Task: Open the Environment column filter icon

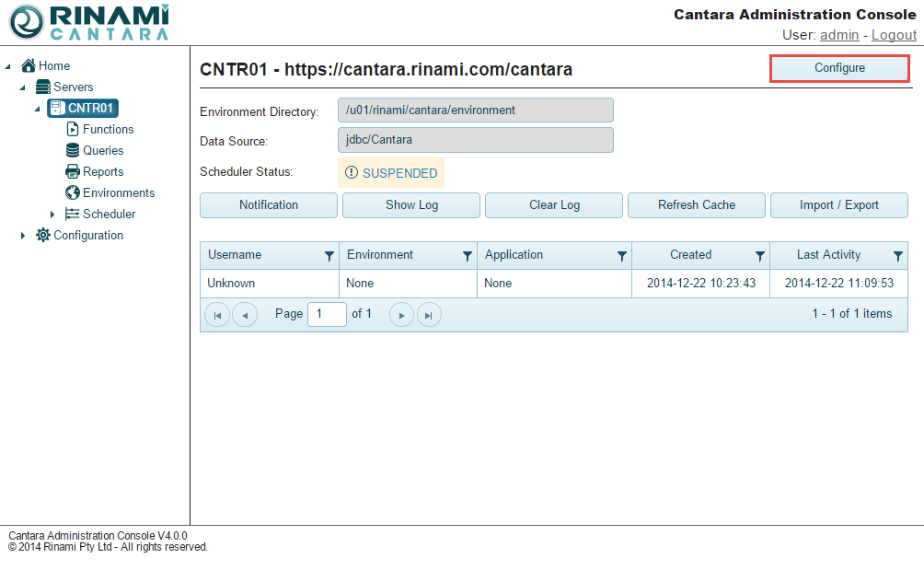Action: click(468, 256)
